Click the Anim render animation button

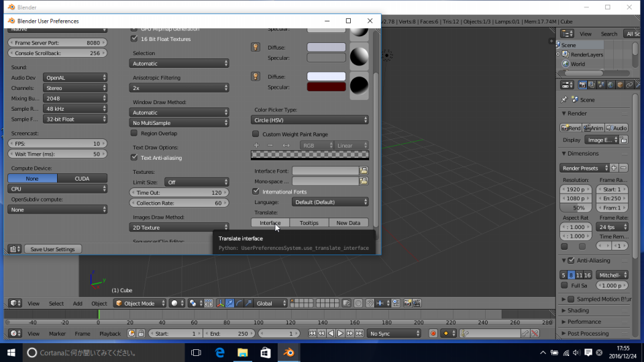594,128
